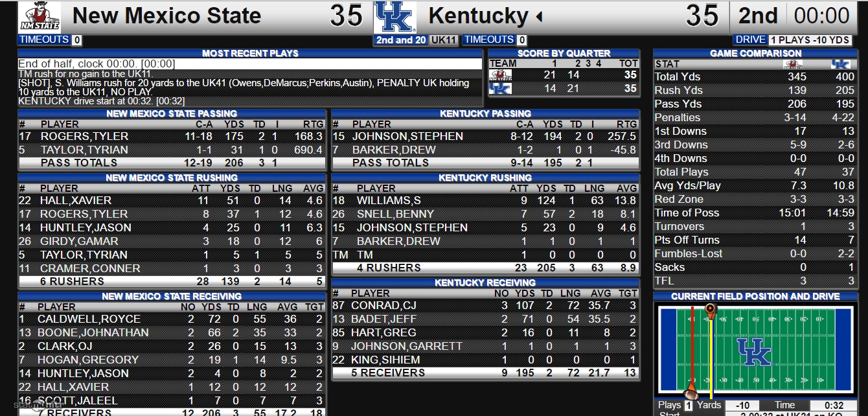The width and height of the screenshot is (868, 416).
Task: Click the orange down marker above the field
Action: coord(711,310)
